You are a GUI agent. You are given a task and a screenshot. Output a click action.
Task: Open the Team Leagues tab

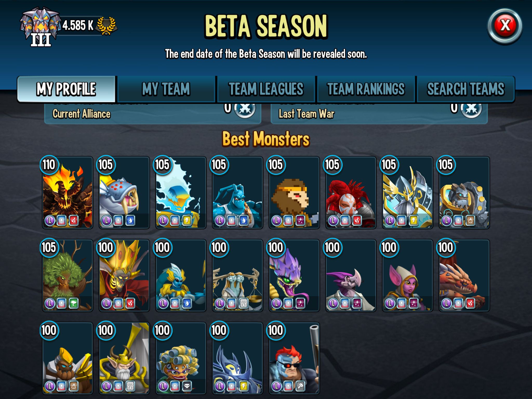click(x=266, y=89)
